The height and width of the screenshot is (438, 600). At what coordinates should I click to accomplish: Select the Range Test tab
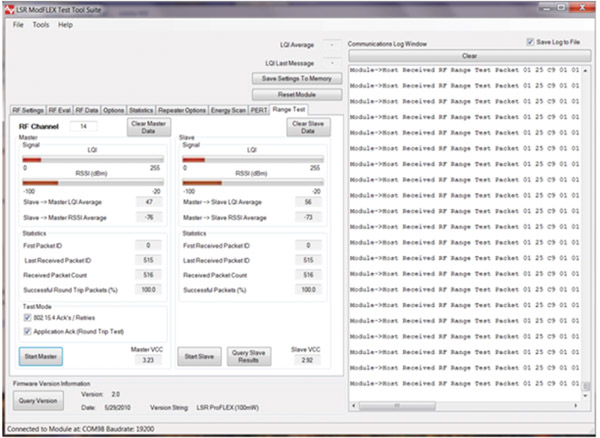289,109
